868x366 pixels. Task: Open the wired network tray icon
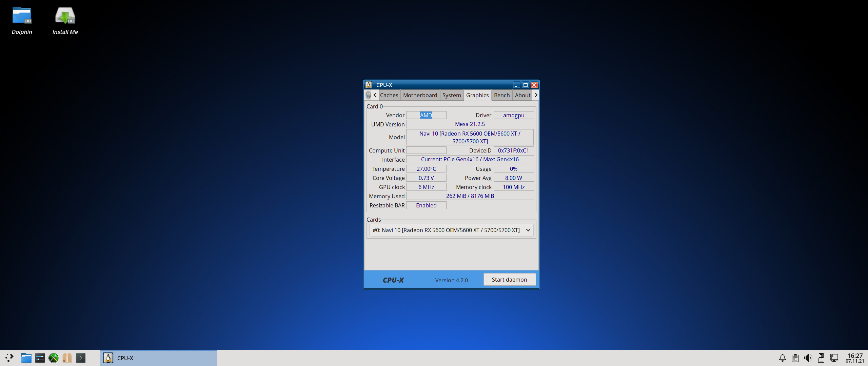pyautogui.click(x=834, y=358)
